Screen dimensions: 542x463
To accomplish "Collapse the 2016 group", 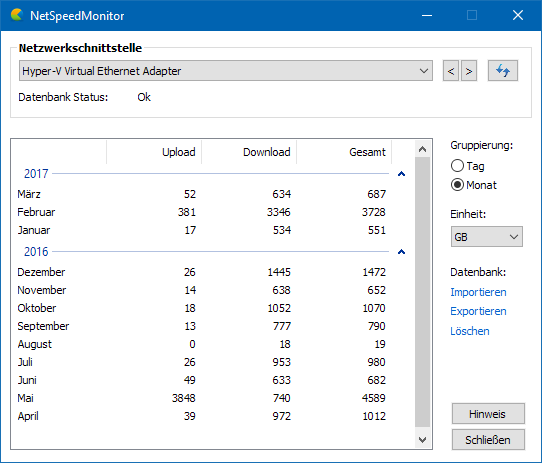I will point(401,252).
